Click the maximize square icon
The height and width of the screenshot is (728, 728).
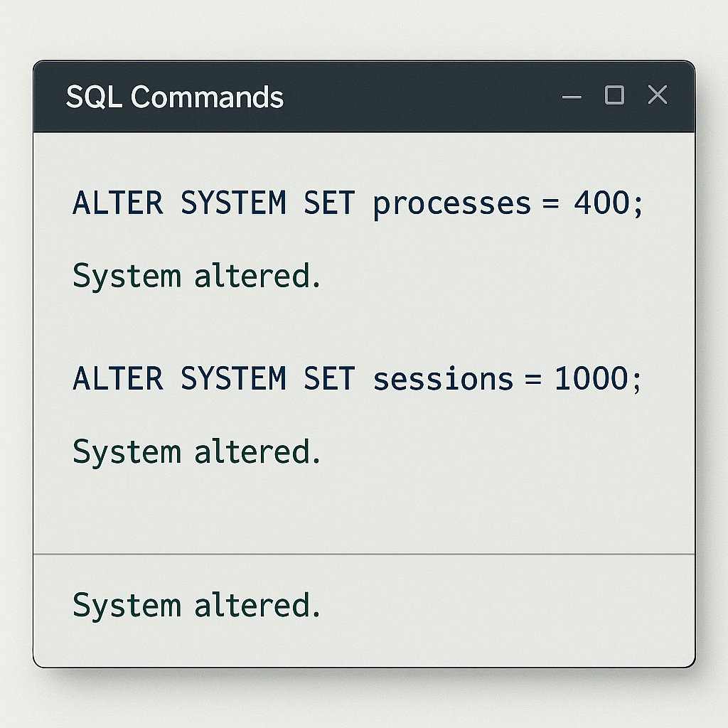[614, 95]
